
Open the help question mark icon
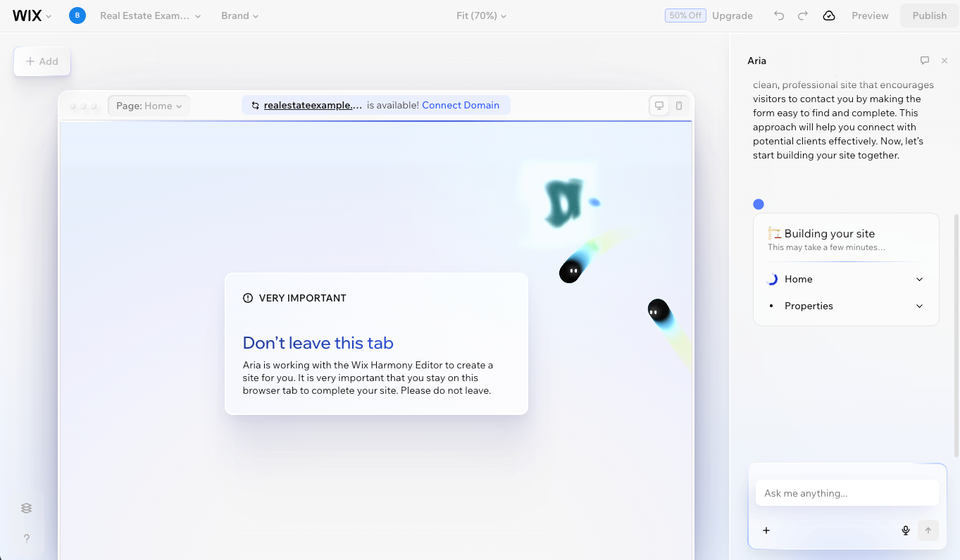click(x=27, y=539)
